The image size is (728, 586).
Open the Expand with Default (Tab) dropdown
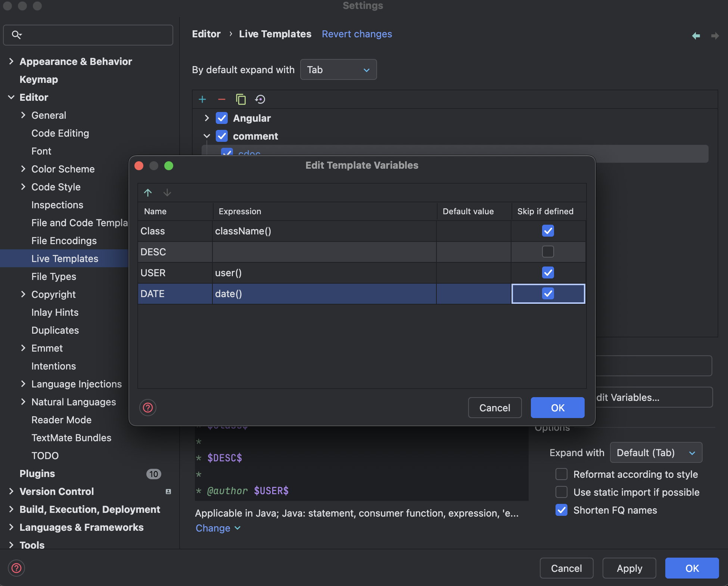tap(656, 453)
